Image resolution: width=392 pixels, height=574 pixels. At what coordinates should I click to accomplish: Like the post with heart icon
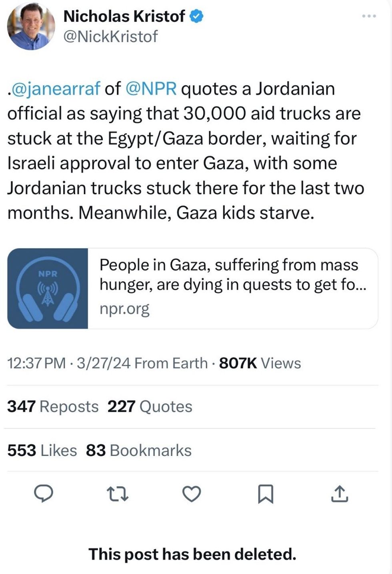pyautogui.click(x=192, y=494)
